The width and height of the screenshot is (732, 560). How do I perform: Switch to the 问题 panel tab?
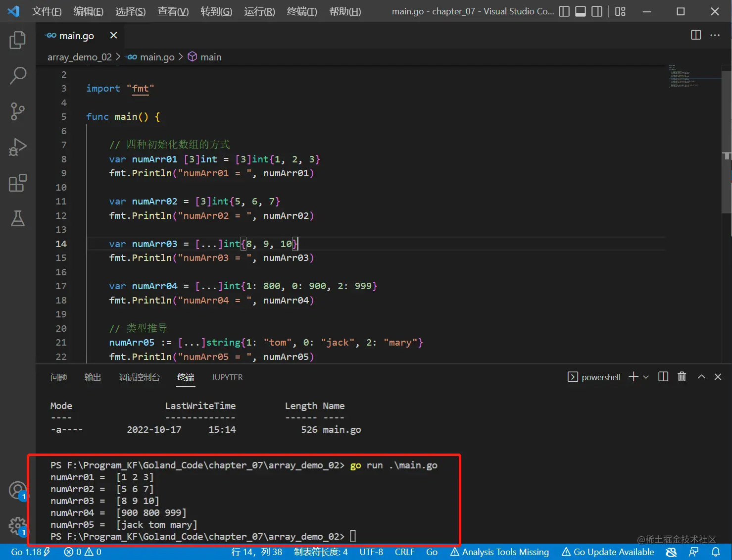[59, 377]
